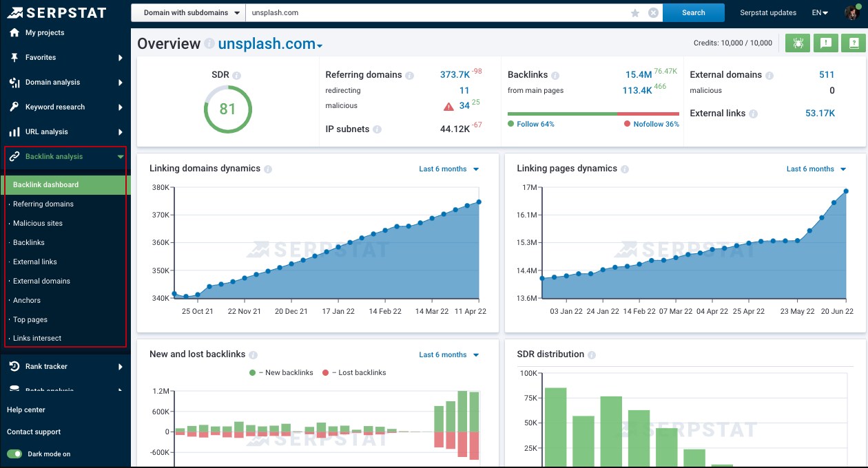Open the user avatar menu
Screen dimensions: 868x468
[x=852, y=12]
